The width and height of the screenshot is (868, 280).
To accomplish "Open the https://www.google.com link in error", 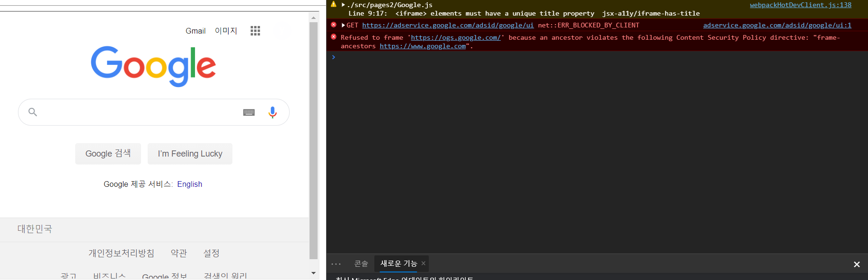I will pyautogui.click(x=423, y=46).
